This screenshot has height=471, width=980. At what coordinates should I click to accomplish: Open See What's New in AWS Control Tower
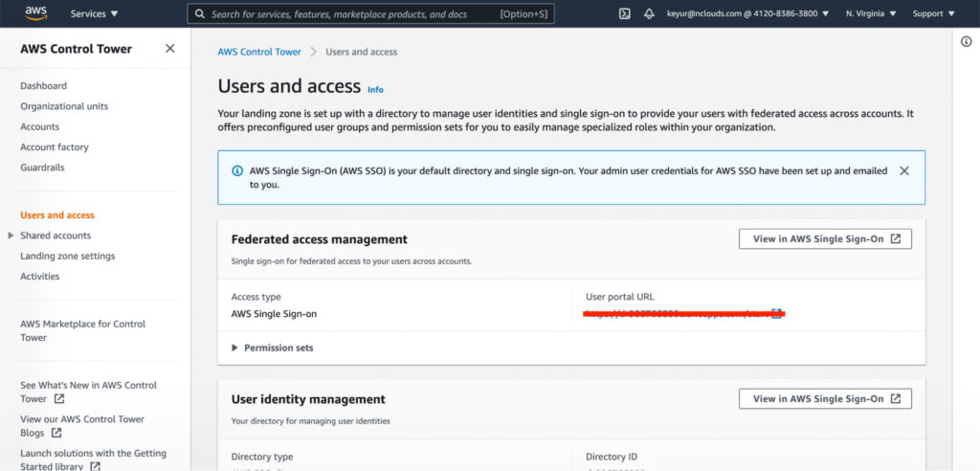88,392
